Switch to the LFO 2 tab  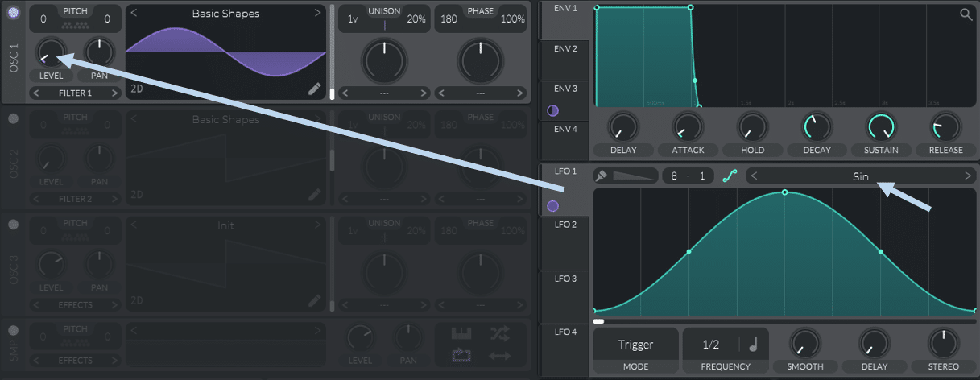pos(565,242)
